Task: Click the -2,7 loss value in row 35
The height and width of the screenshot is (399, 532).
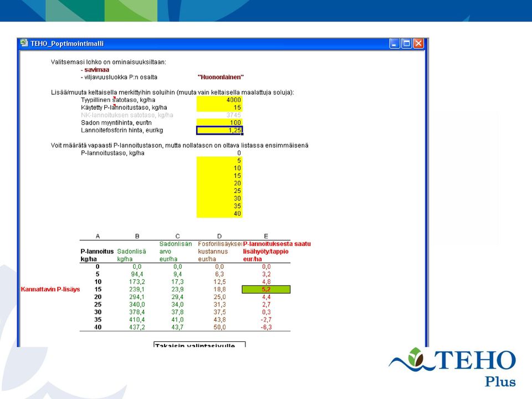Action: pyautogui.click(x=266, y=320)
